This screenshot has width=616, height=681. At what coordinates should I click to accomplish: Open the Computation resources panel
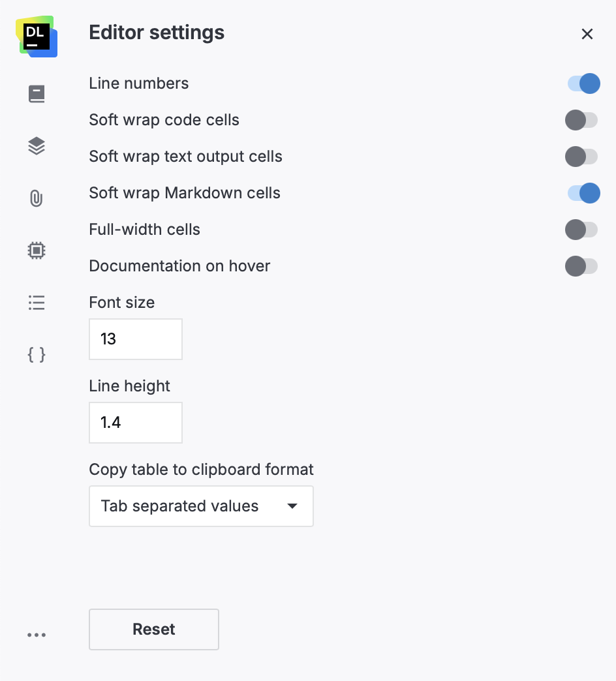click(36, 250)
